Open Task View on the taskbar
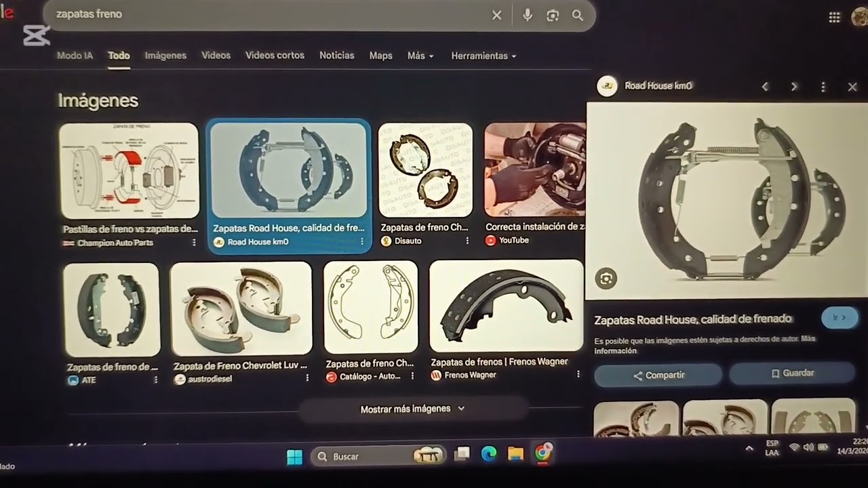This screenshot has width=868, height=488. [x=462, y=454]
